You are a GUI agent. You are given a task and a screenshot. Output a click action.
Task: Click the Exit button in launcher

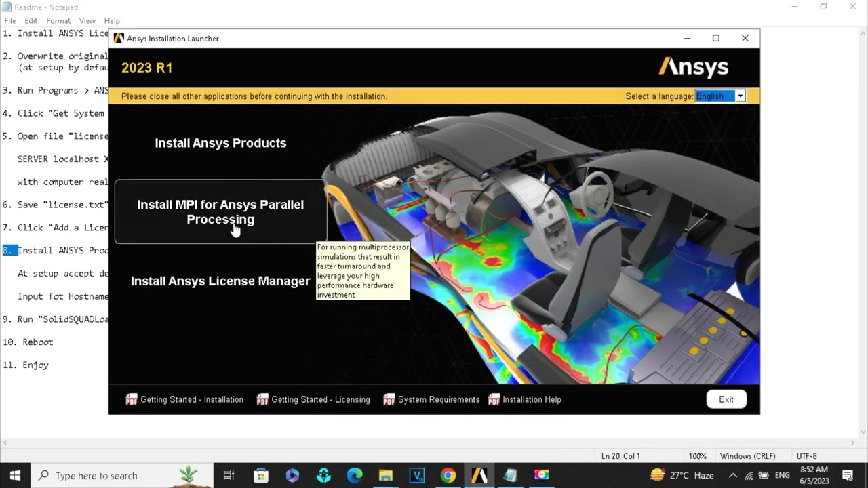[x=726, y=399]
